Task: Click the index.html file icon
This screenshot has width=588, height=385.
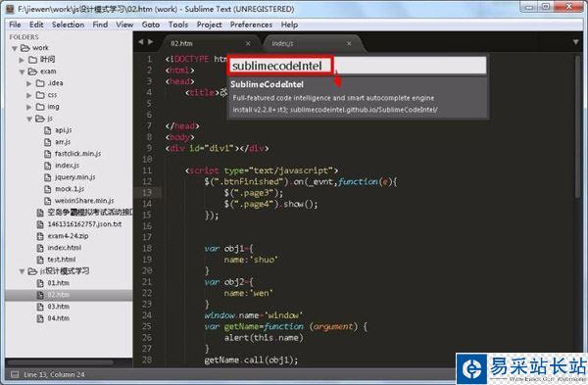Action: click(x=40, y=248)
